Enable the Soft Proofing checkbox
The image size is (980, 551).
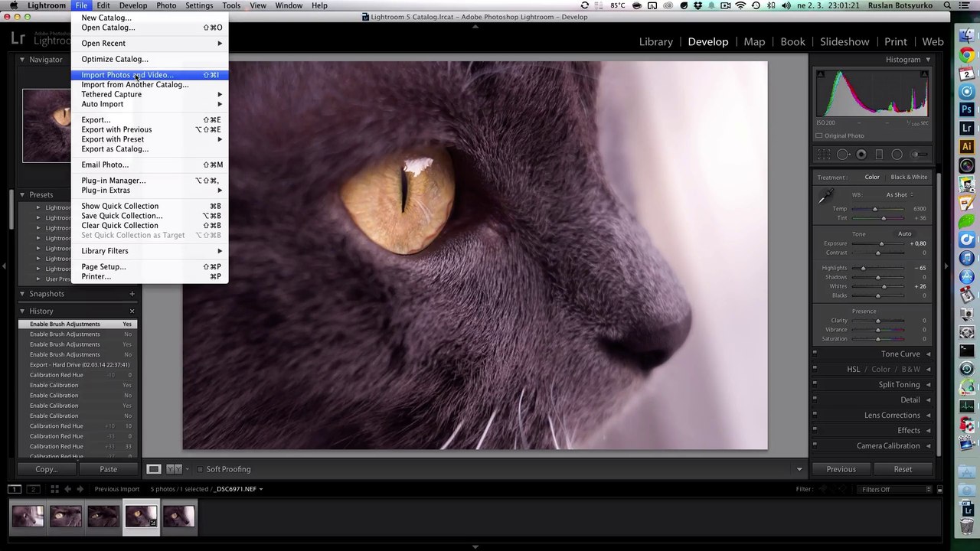click(x=200, y=469)
